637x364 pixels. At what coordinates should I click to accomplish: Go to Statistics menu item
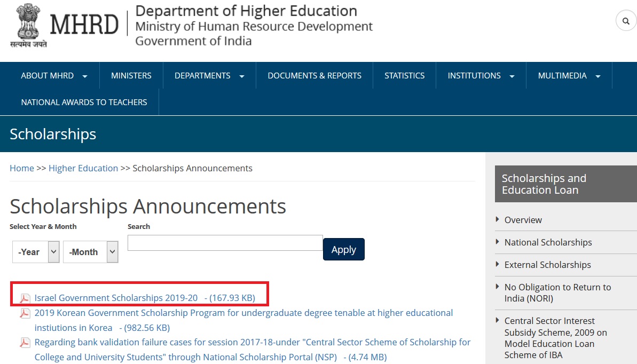coord(405,76)
